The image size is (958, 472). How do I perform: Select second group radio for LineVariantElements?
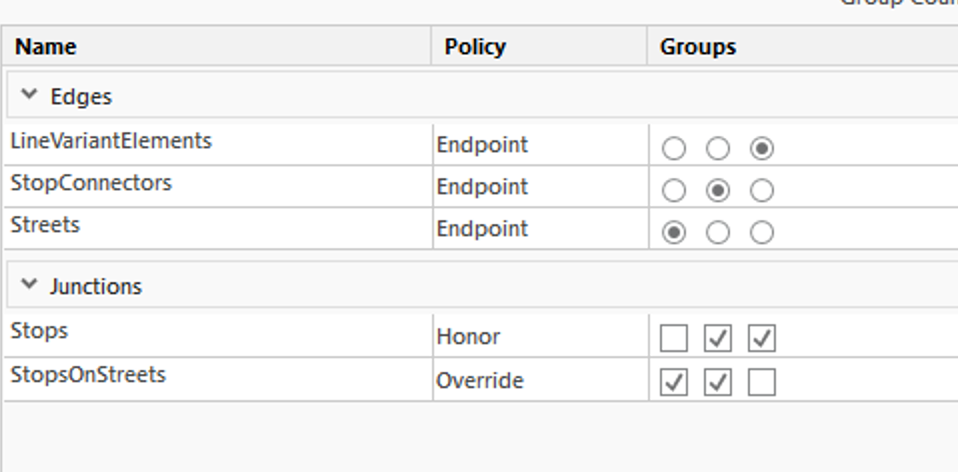(718, 149)
